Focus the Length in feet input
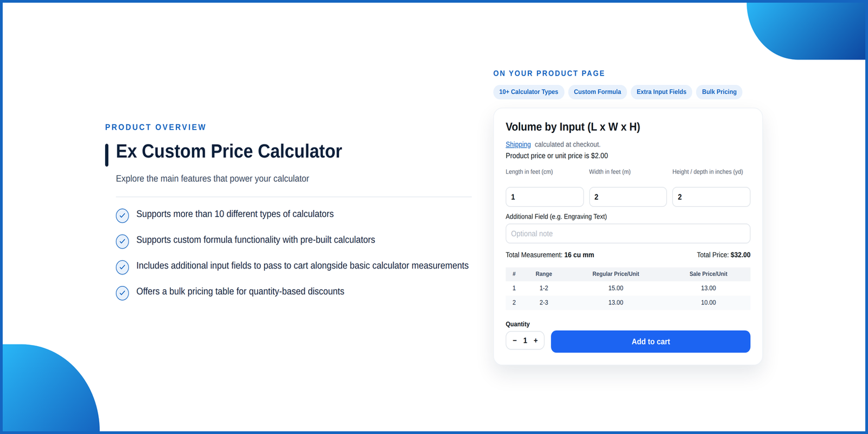Image resolution: width=868 pixels, height=434 pixels. (x=545, y=197)
